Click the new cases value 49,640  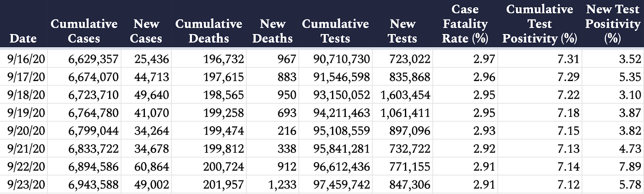click(151, 95)
